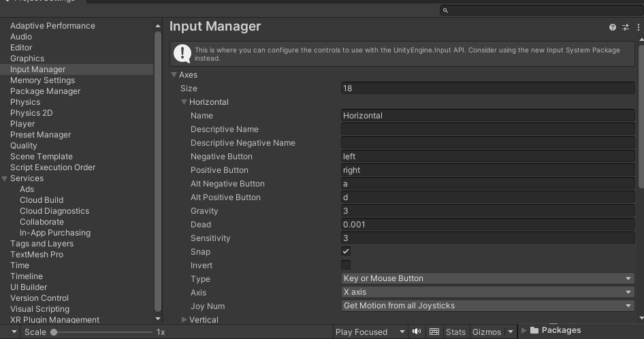Open the Input Manager kebab menu

coord(639,27)
